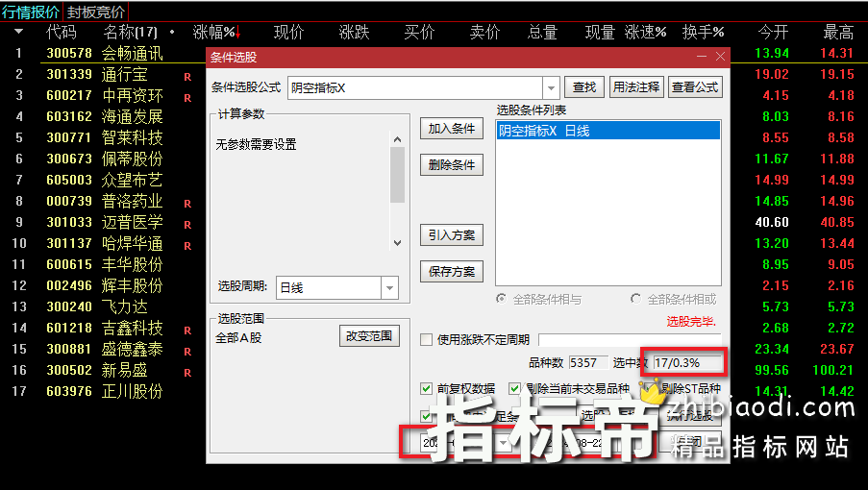Click the 删除条件 button
Image resolution: width=868 pixels, height=490 pixels.
point(451,165)
